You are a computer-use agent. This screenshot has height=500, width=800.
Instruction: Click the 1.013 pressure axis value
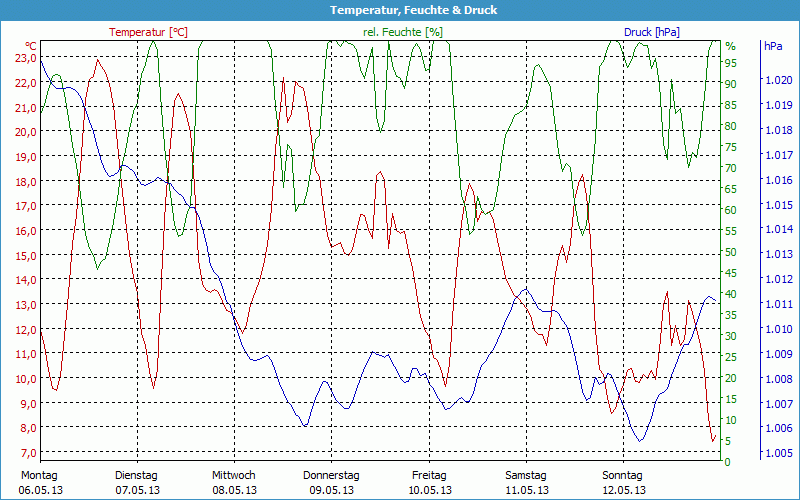(x=779, y=254)
